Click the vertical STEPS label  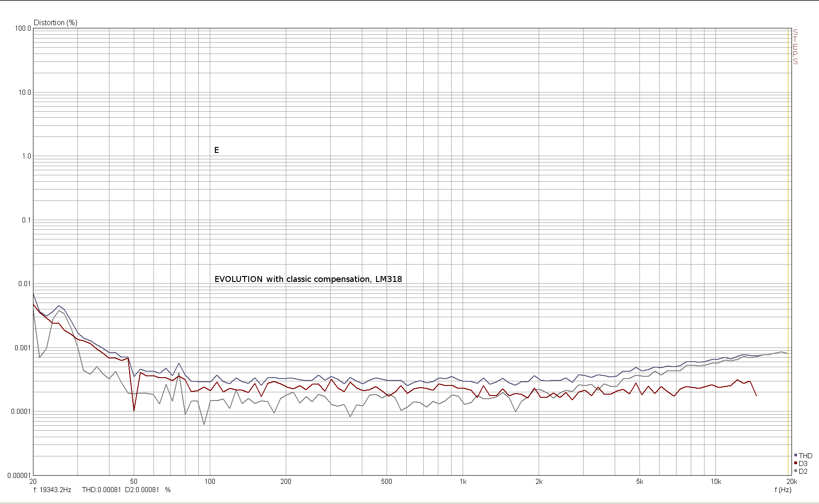click(795, 47)
